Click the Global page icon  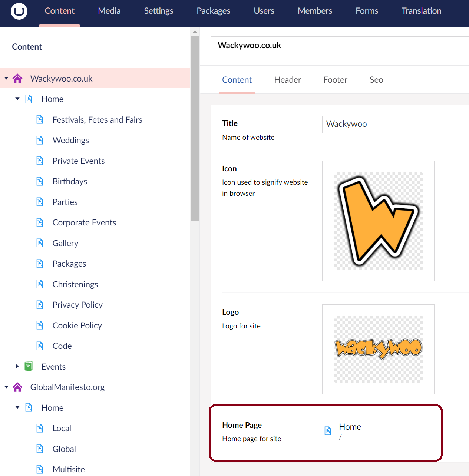click(40, 449)
